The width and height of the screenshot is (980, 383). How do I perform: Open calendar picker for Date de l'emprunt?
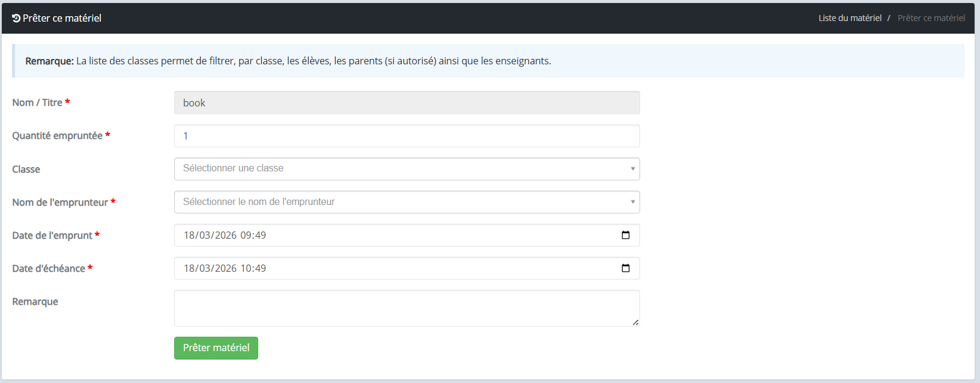click(x=625, y=235)
